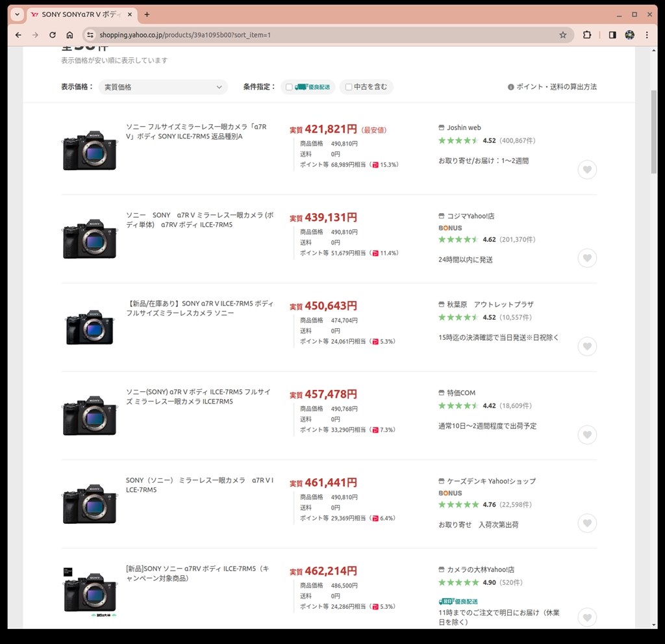Favorite the ケーズデンキ listing with heart

[x=587, y=523]
